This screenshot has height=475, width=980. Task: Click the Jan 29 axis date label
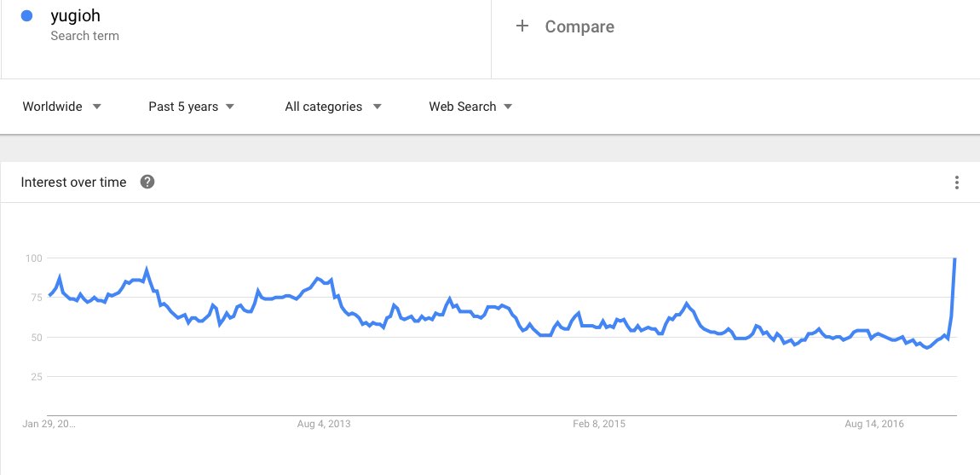point(49,424)
